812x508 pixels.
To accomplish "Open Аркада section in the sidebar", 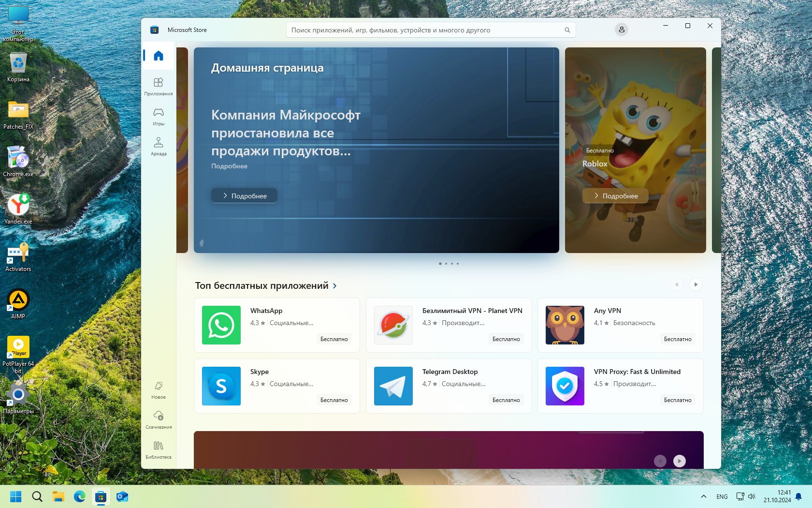I will tap(159, 147).
